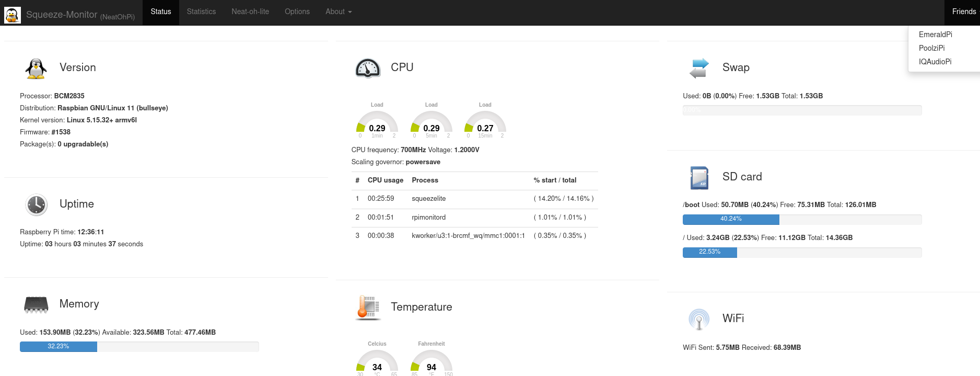Click the Celcius temperature gauge
Image resolution: width=980 pixels, height=376 pixels.
377,359
